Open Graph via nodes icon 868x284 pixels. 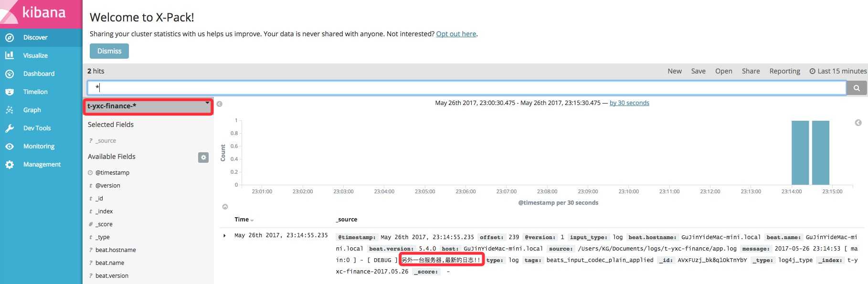(10, 110)
